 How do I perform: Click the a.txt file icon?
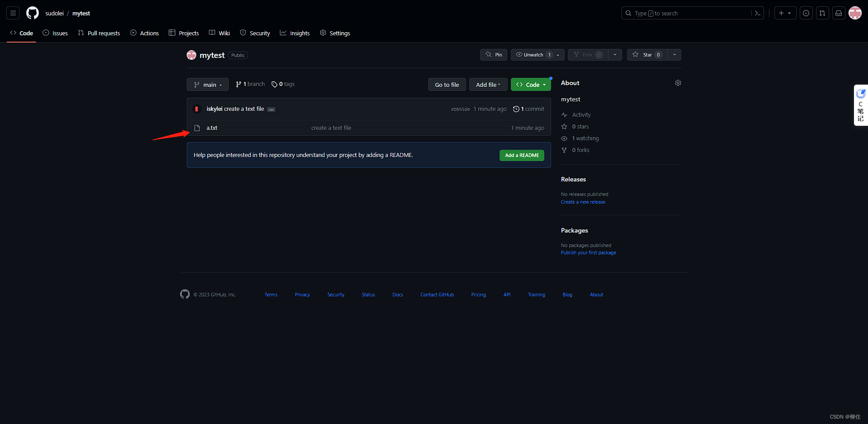coord(197,128)
